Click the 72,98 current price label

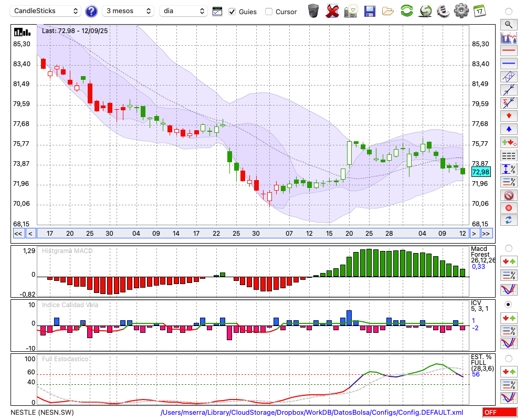[481, 172]
